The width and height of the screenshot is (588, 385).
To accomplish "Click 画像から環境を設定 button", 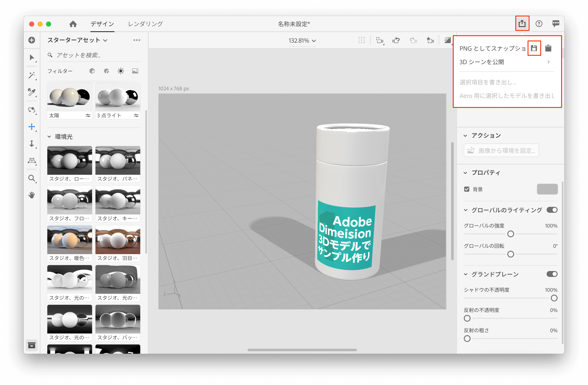I will [x=501, y=150].
